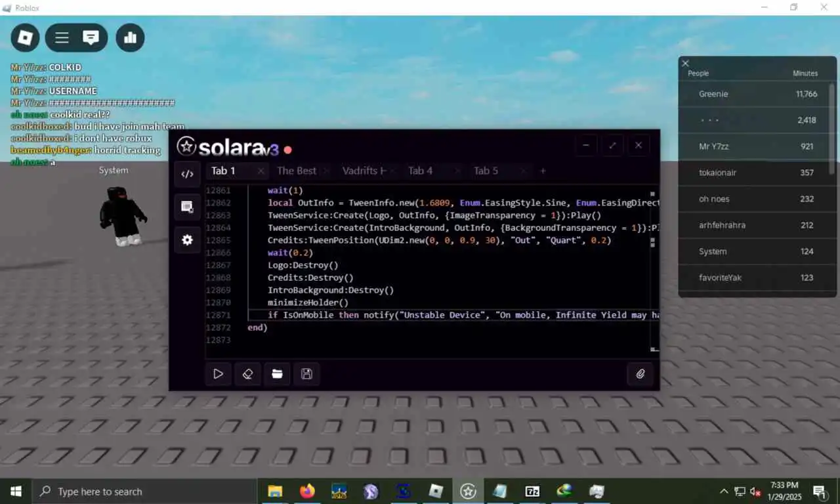Screen dimensions: 840x504
Task: Click the taskbar search box
Action: (144, 491)
